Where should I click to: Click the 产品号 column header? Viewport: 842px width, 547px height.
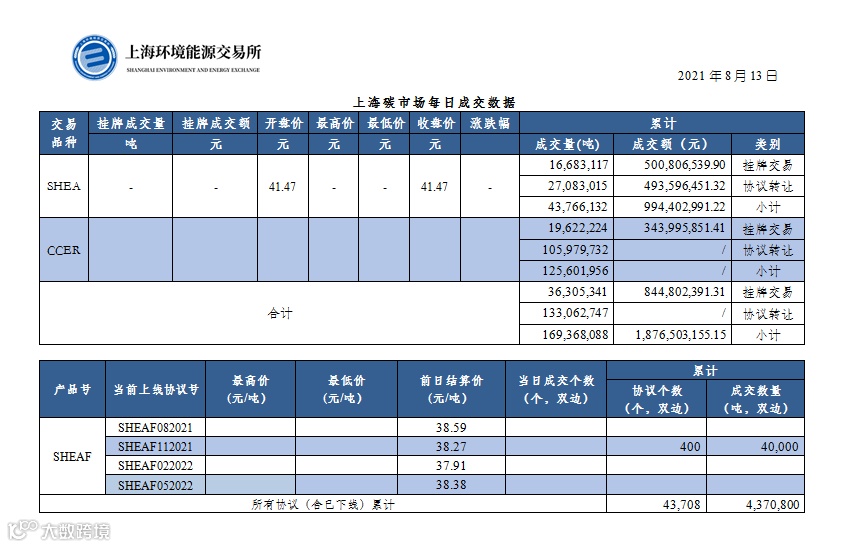coord(72,389)
